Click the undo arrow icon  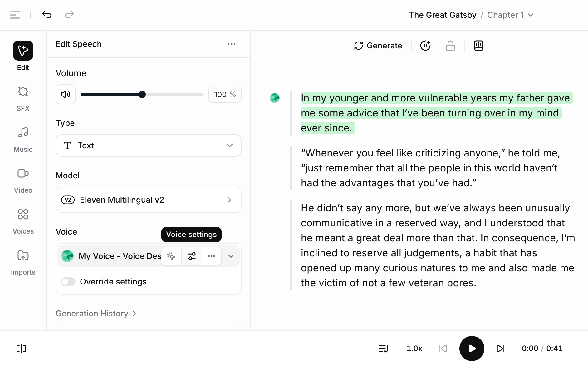coord(47,15)
